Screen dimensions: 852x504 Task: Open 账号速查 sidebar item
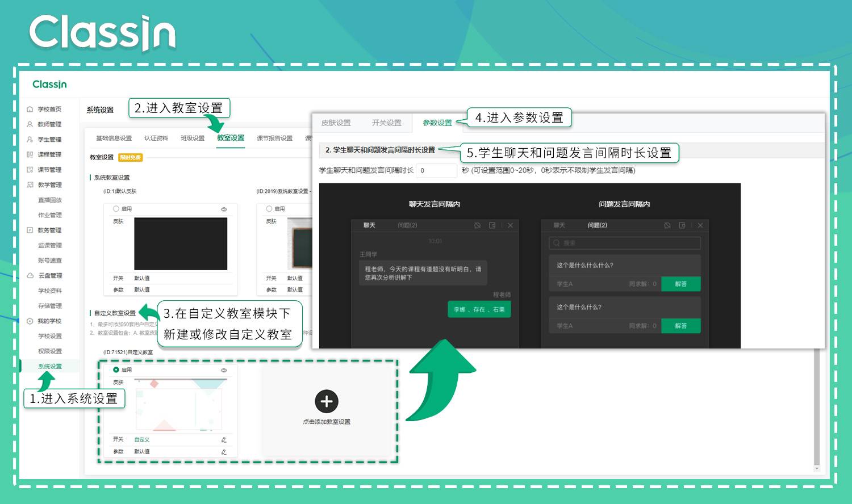pos(49,261)
